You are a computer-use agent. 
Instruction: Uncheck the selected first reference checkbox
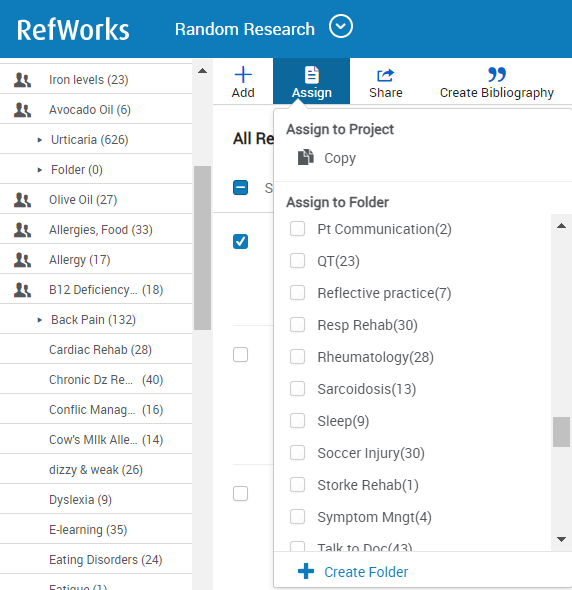[x=240, y=242]
